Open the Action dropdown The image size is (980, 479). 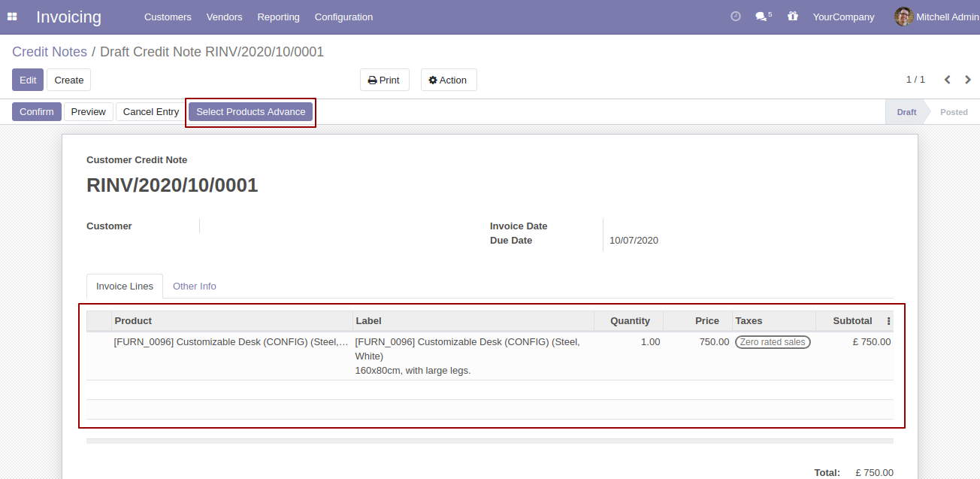tap(449, 80)
